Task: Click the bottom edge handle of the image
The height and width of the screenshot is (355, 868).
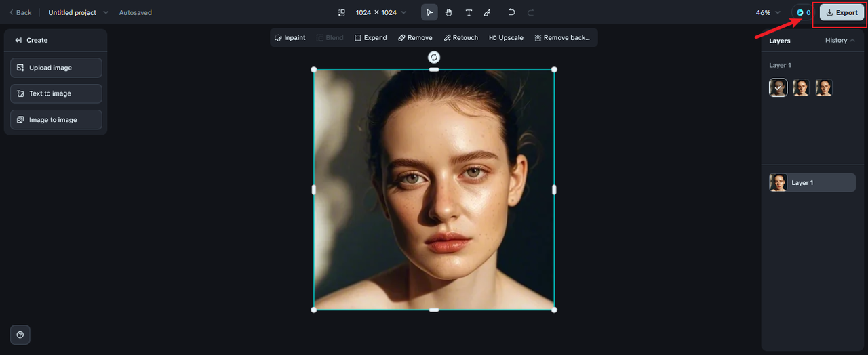Action: point(434,310)
